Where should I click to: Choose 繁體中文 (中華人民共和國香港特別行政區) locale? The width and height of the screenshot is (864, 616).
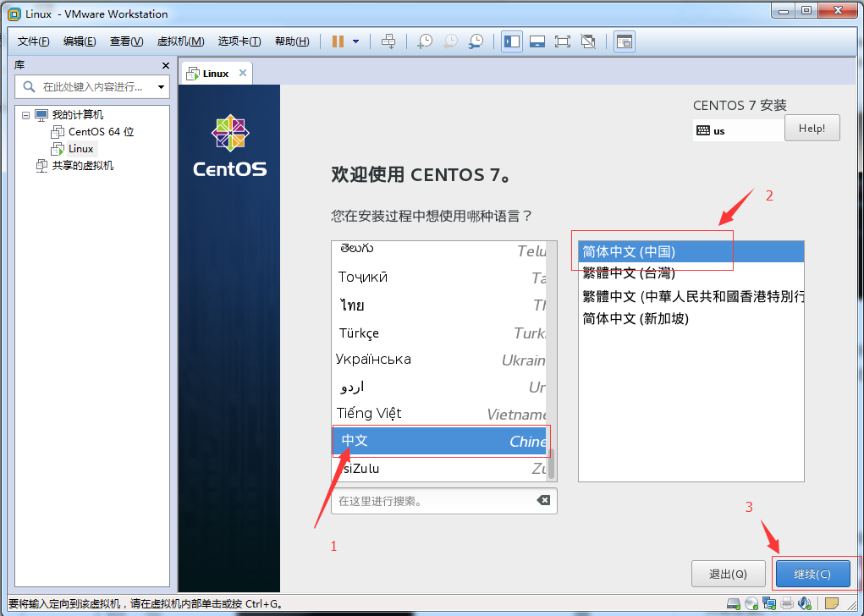coord(691,296)
